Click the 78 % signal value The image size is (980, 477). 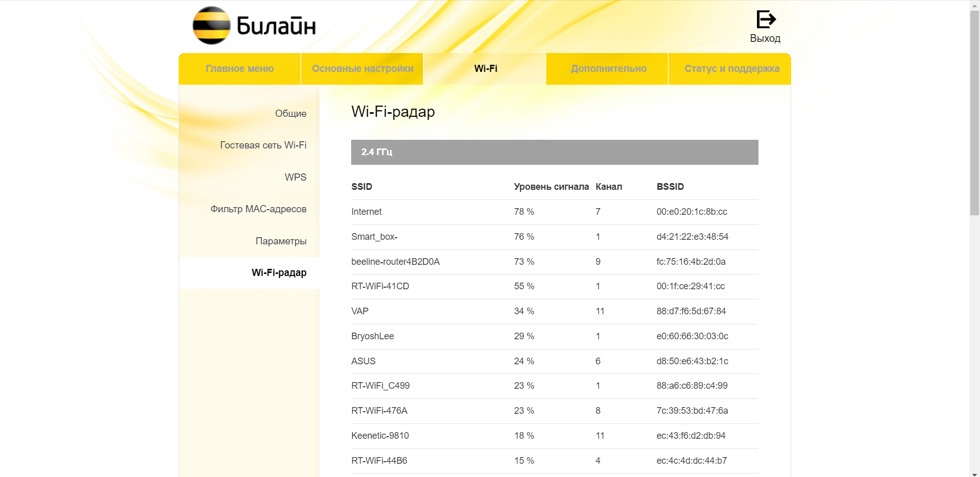524,212
